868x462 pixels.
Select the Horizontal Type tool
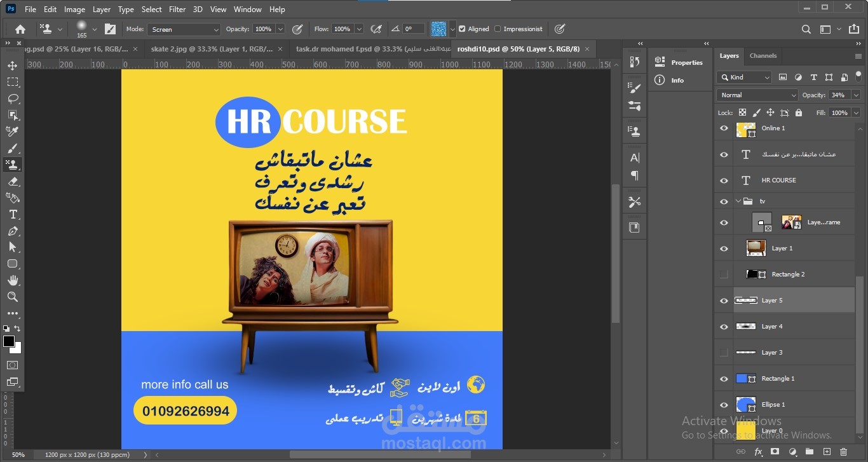pos(12,214)
